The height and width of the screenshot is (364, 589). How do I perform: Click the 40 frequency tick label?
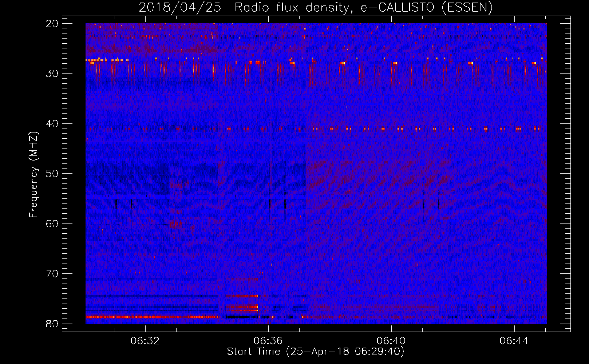[52, 124]
